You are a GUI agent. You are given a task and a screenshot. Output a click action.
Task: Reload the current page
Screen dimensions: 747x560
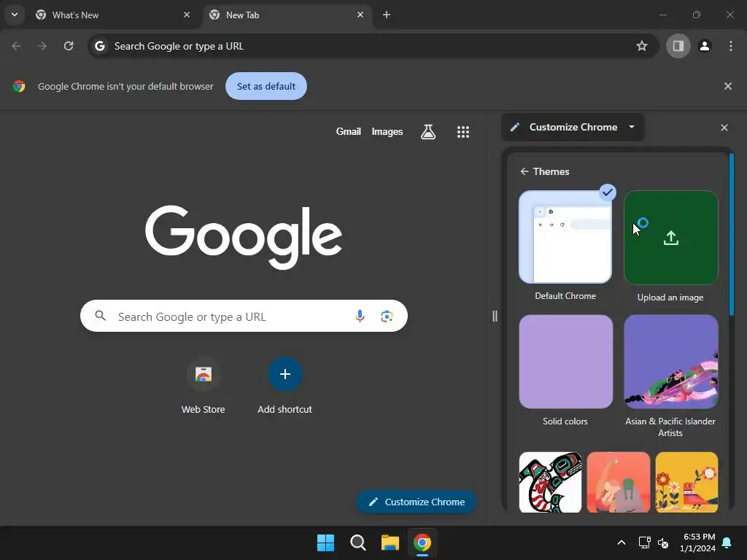(x=69, y=46)
